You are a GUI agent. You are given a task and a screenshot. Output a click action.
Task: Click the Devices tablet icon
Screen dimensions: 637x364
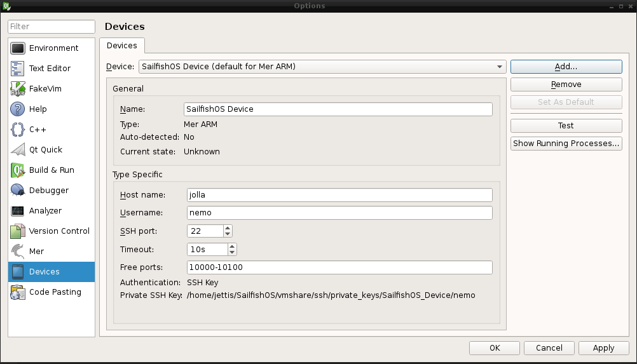pyautogui.click(x=18, y=271)
